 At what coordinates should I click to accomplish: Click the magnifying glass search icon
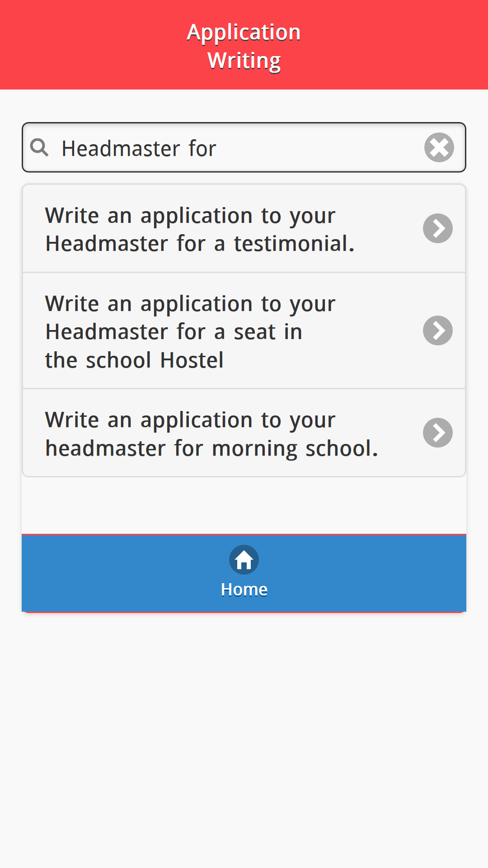(x=39, y=147)
